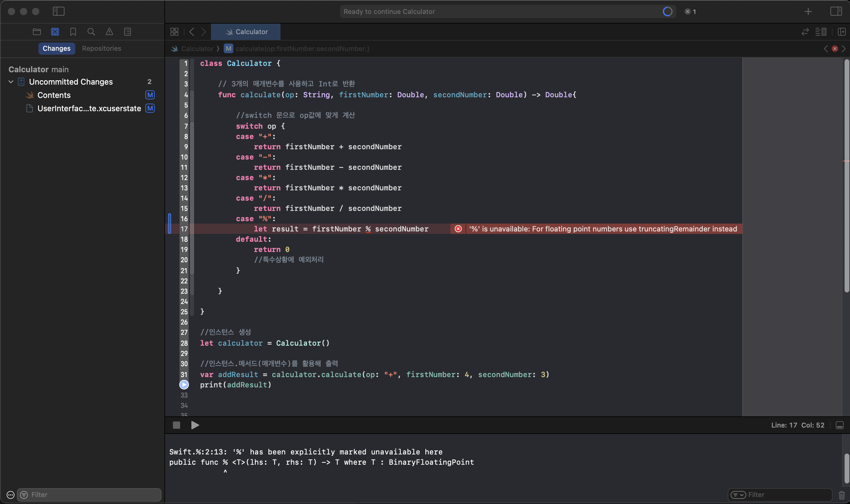Viewport: 850px width, 504px height.
Task: Open the Bookmark navigator
Action: coord(73,32)
